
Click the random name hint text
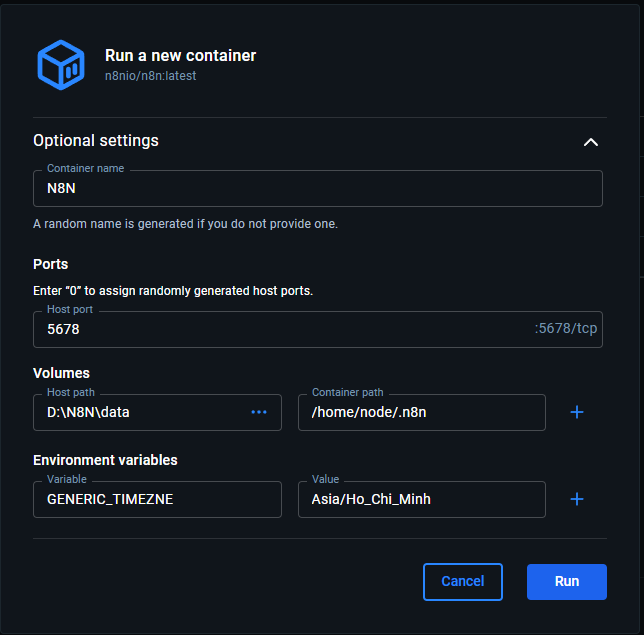185,224
